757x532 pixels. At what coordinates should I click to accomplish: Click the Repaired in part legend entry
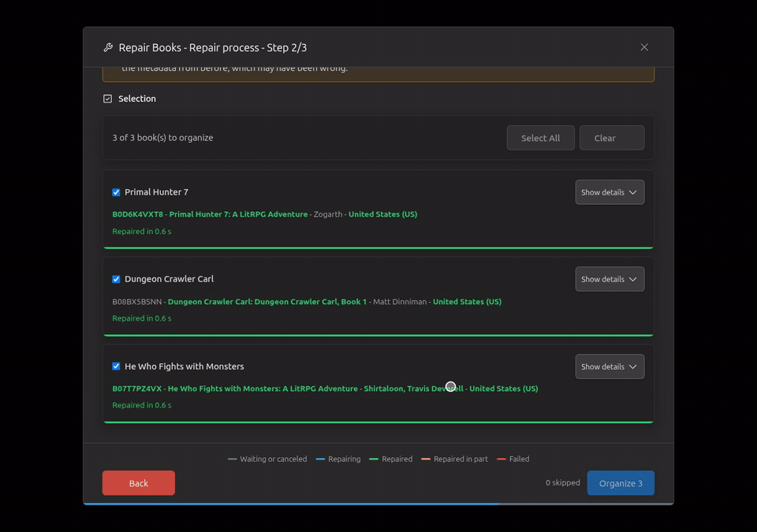[x=454, y=459]
